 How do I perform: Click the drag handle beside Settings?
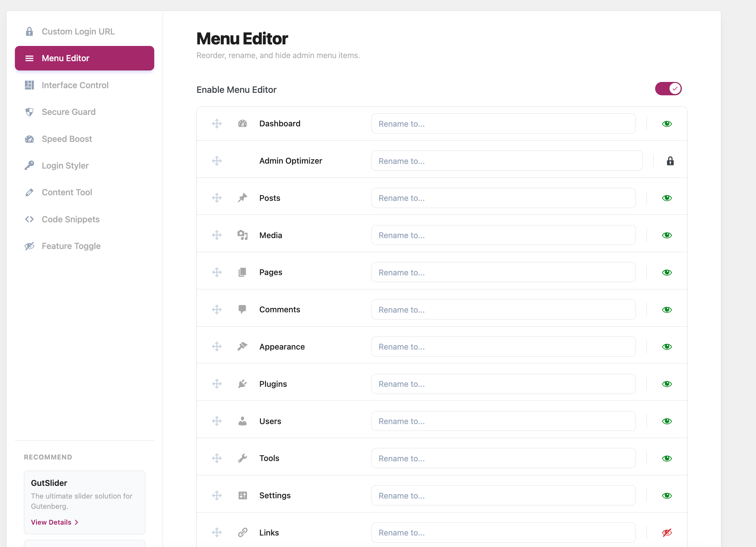pos(217,495)
